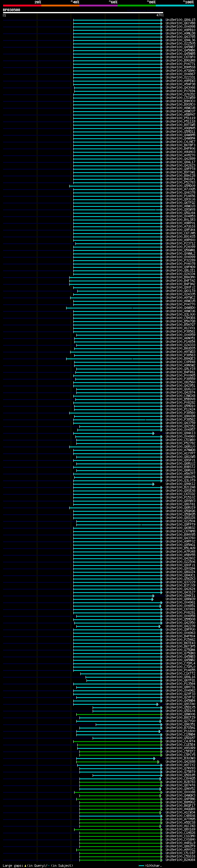This screenshot has width=197, height=868.
Task: Open hit UniRef100_Q84L15
Action: pos(180,20)
